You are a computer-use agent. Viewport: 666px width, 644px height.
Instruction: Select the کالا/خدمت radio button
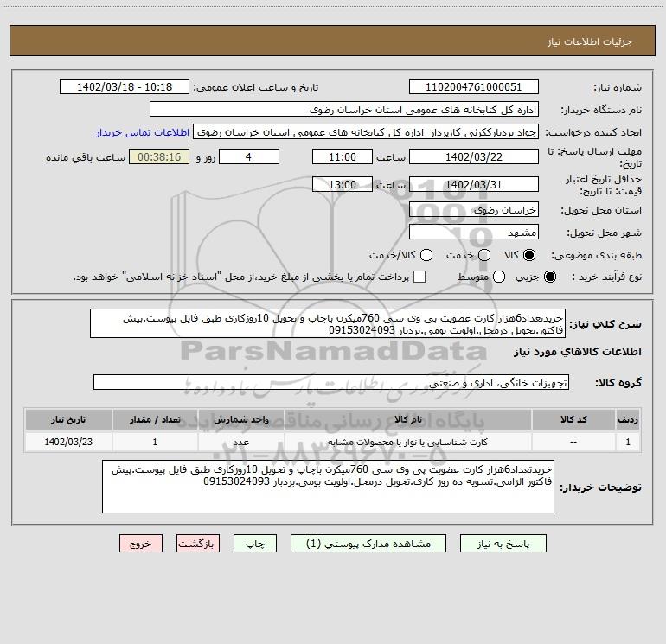pyautogui.click(x=426, y=255)
